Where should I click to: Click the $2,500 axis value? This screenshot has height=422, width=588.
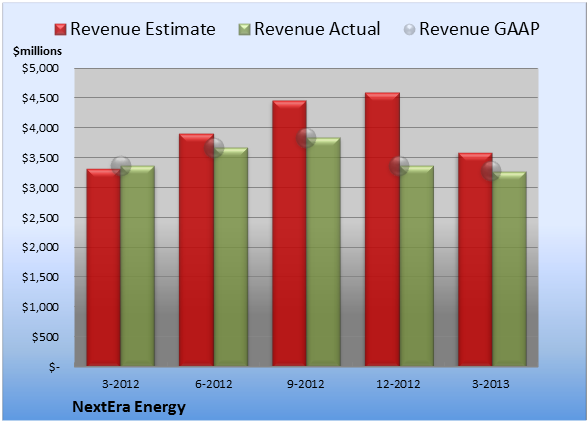(x=40, y=218)
